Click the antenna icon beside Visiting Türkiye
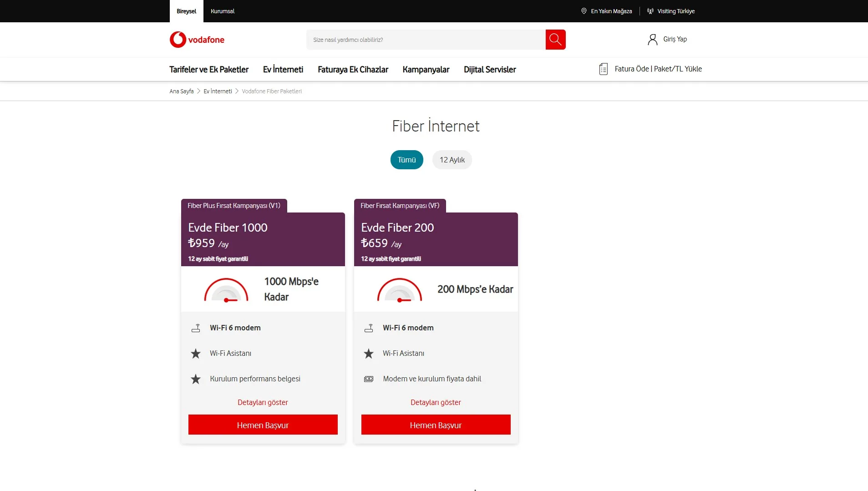 (650, 11)
